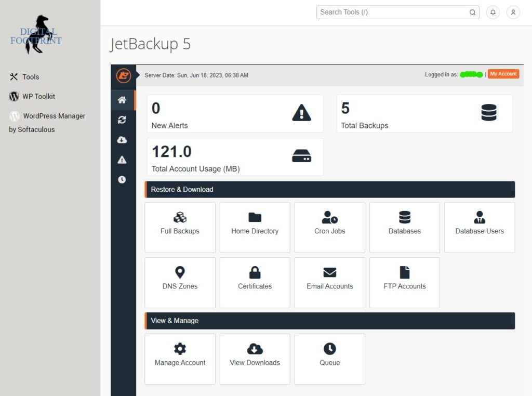
Task: Open the user profile icon
Action: click(513, 12)
